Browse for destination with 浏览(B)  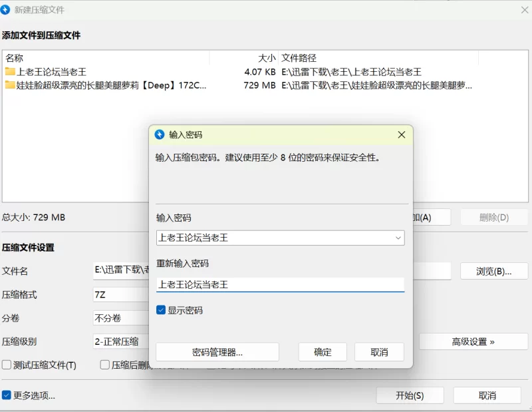pos(494,271)
